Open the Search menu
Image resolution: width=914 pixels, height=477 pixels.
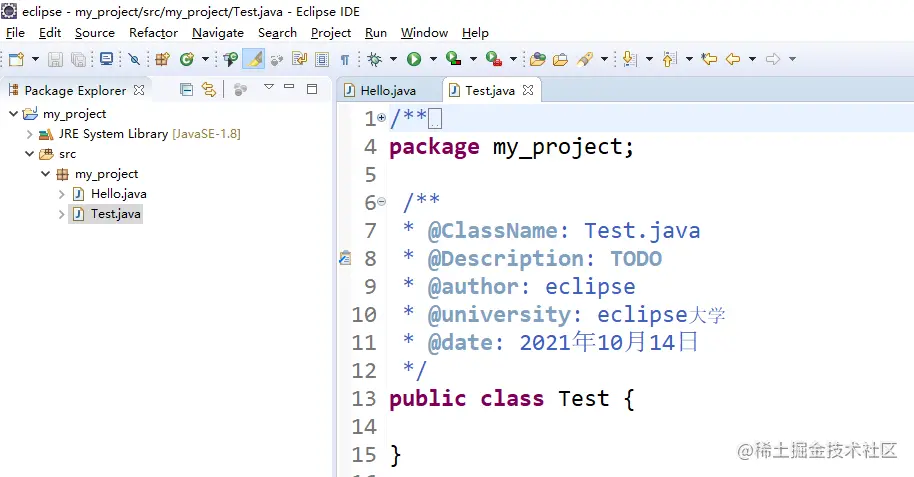(277, 33)
